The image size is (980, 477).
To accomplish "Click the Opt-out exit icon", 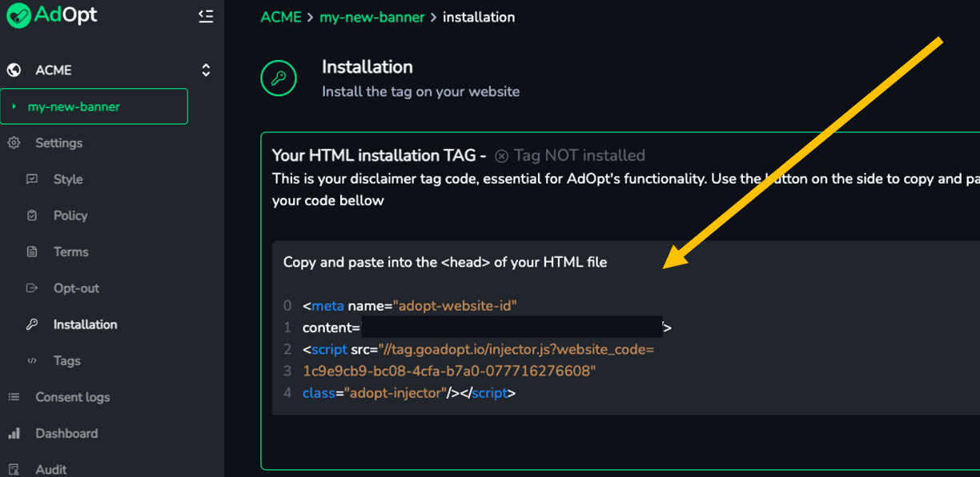I will pos(32,288).
